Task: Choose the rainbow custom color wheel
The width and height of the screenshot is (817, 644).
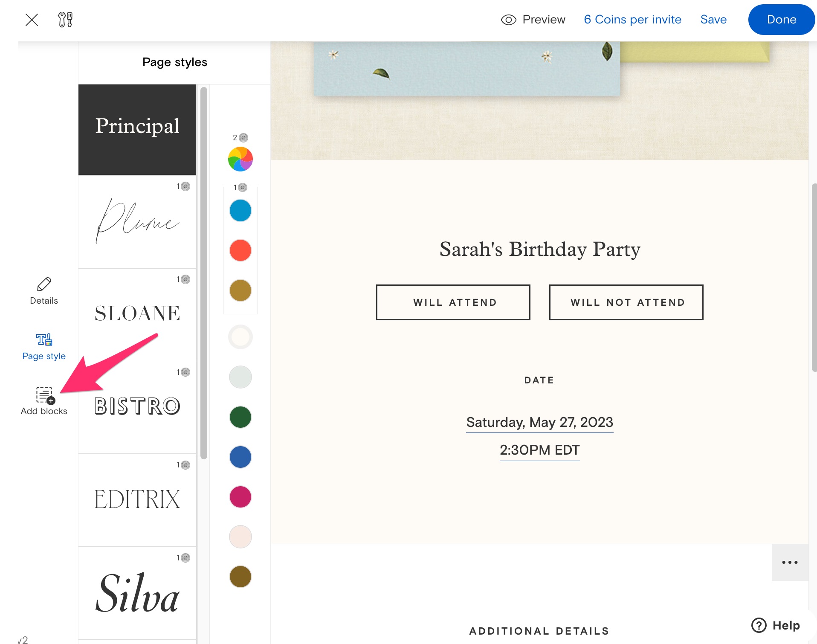Action: [x=240, y=159]
